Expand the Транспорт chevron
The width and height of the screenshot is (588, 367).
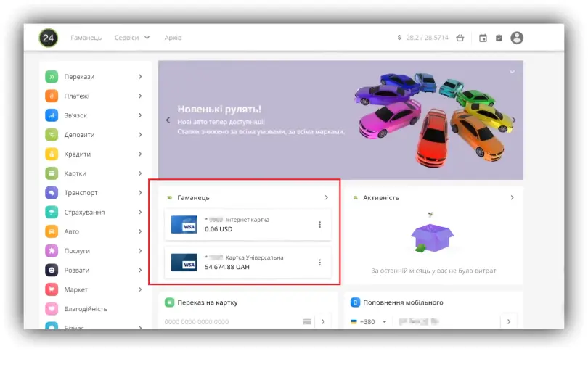[140, 193]
